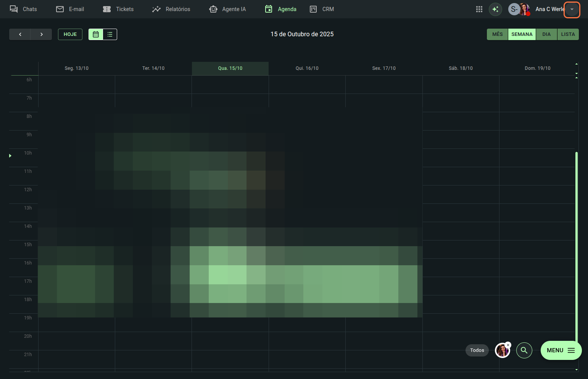Open the CRM menu item
This screenshot has width=588, height=379.
(322, 9)
